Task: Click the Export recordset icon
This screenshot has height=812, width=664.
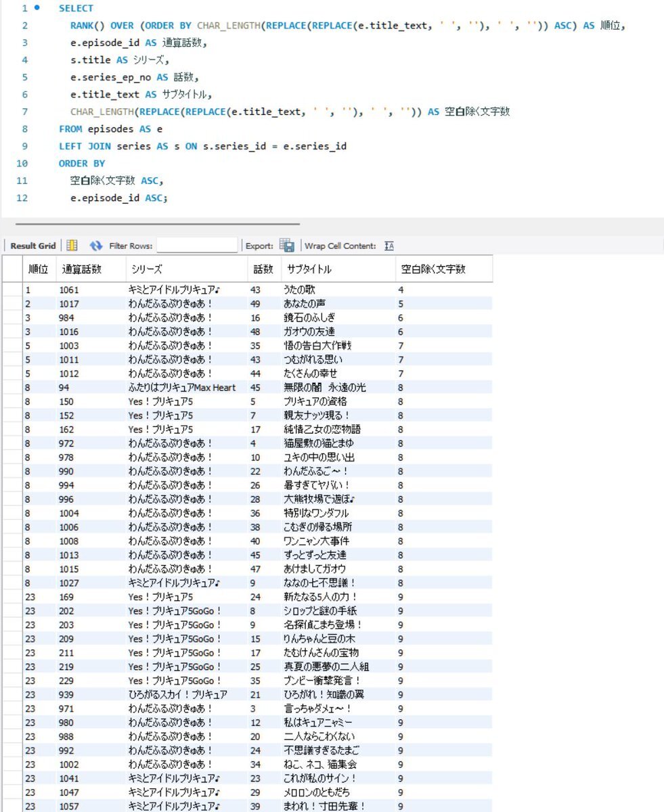Action: 287,246
